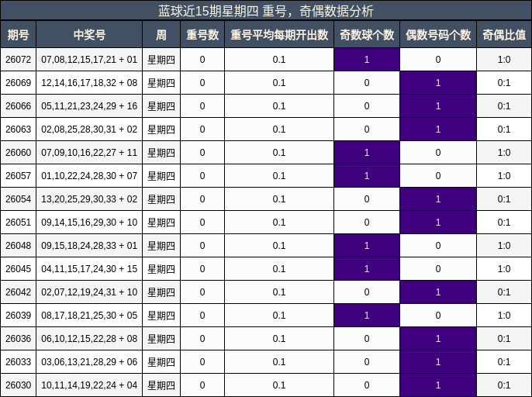Click purple odd-count cell in row 26057
Screen dimensions: 532x397
point(367,176)
